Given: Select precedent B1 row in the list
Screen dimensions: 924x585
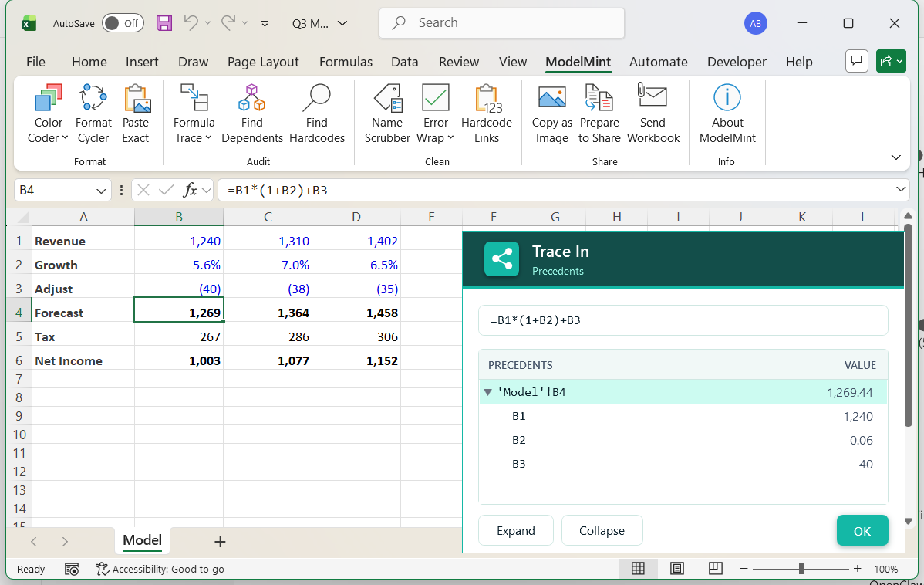Looking at the screenshot, I should point(683,416).
